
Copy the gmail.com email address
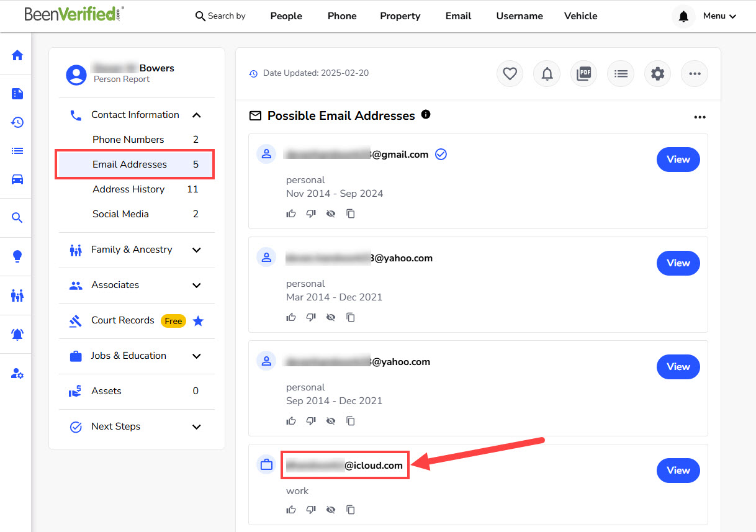(351, 214)
